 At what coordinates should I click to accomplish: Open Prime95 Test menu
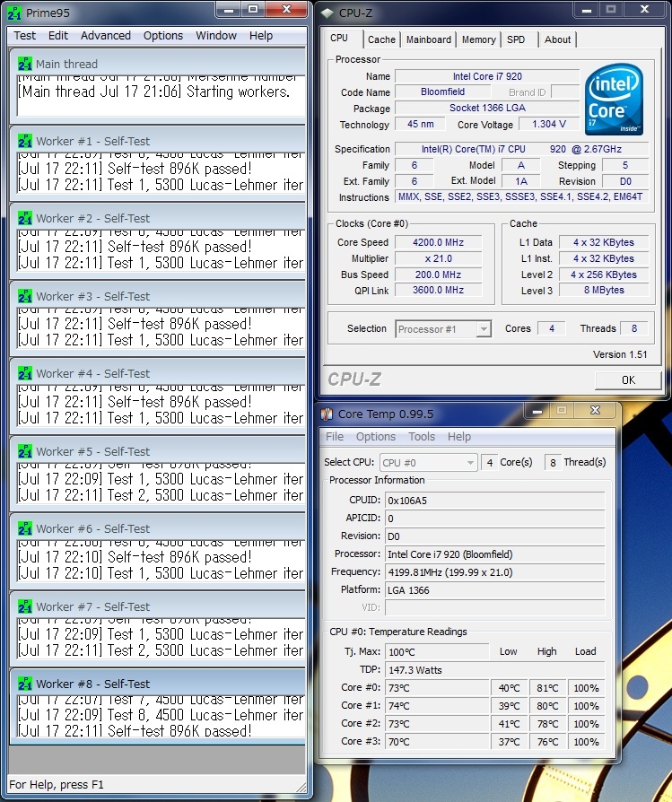click(24, 35)
